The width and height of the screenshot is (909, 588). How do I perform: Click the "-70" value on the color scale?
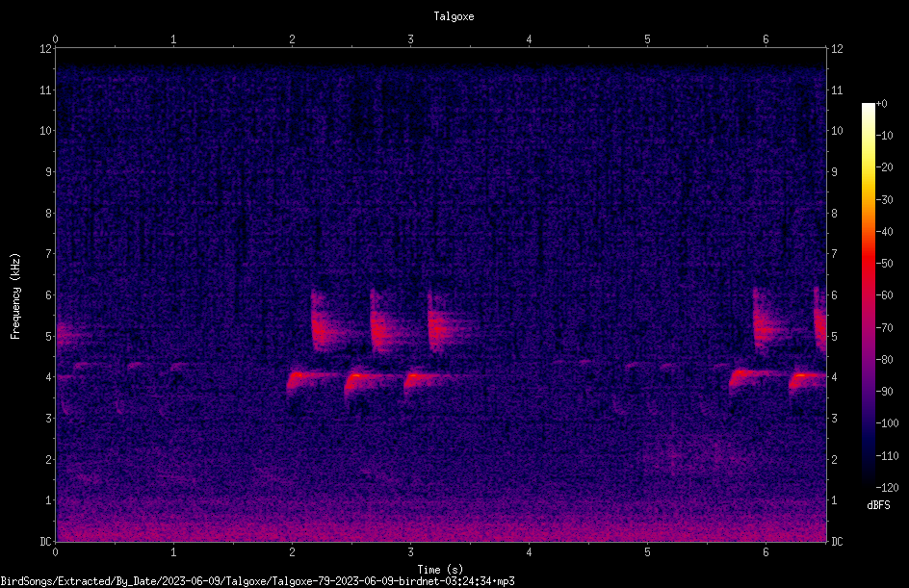click(x=885, y=328)
